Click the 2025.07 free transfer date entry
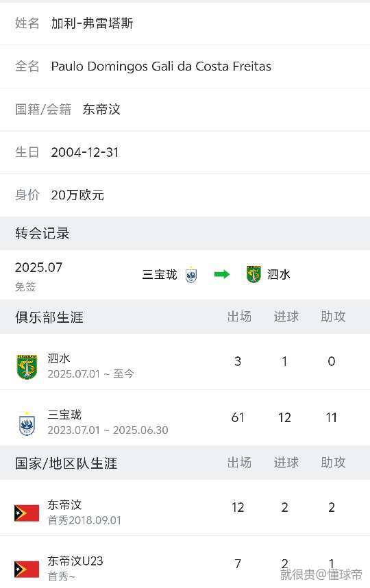This screenshot has width=370, height=588. coord(38,276)
